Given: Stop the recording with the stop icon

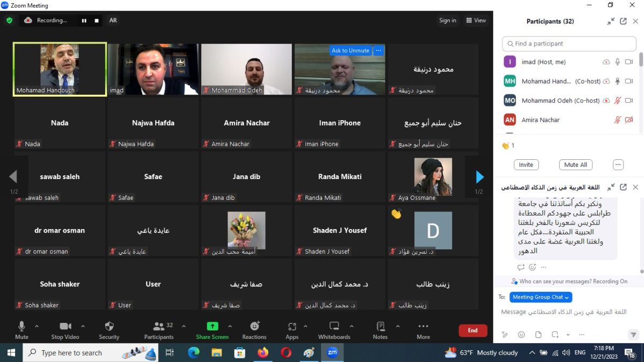Looking at the screenshot, I should point(97,20).
